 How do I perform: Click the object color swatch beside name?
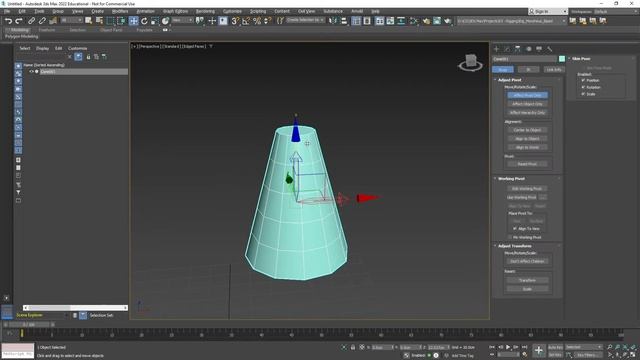(562, 59)
